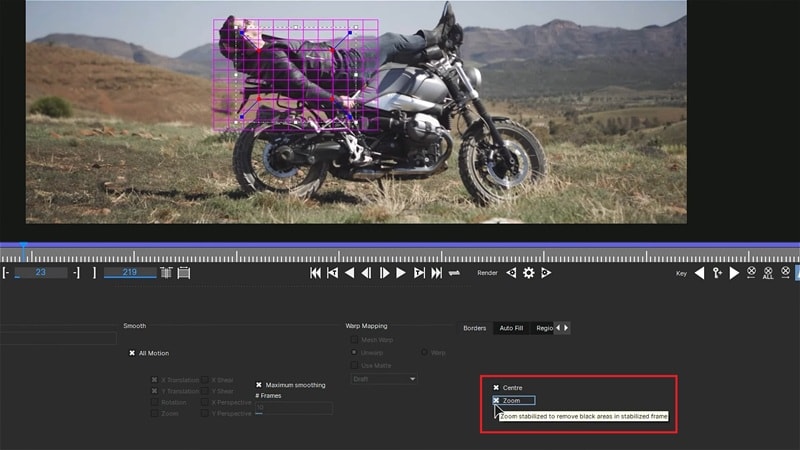Toggle the X Translation checkbox
This screenshot has height=450, width=800.
coord(155,380)
